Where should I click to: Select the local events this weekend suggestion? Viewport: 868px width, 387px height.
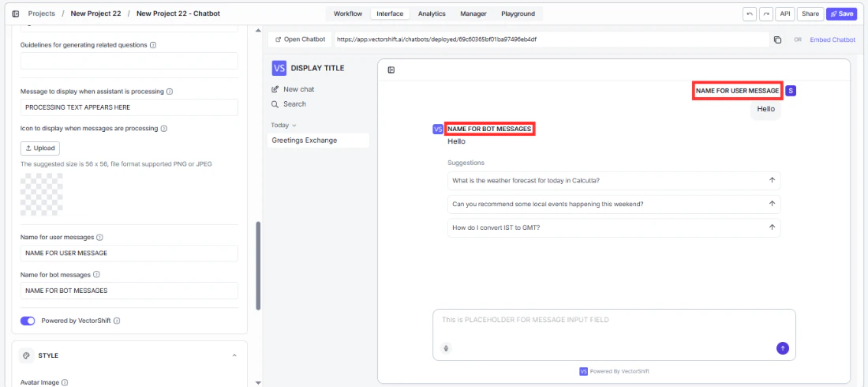614,204
